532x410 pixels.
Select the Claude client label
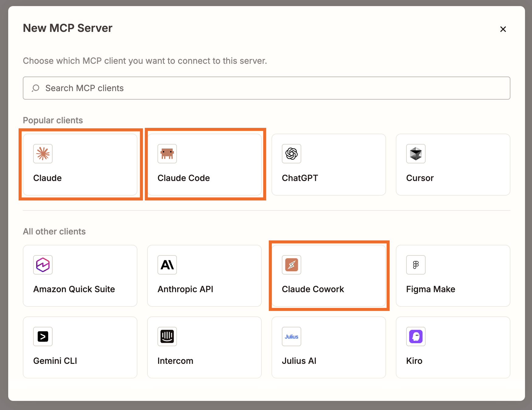pos(47,178)
